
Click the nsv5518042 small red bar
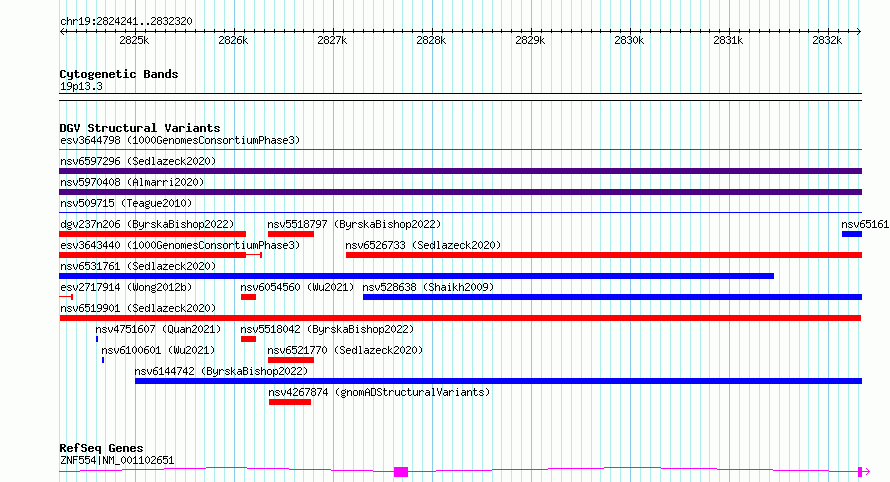[x=248, y=339]
